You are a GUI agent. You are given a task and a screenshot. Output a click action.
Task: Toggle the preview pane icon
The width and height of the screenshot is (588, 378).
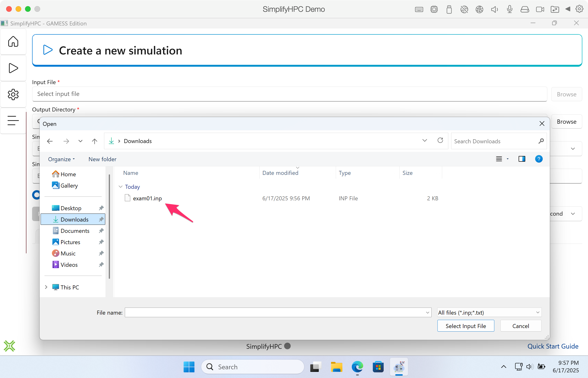pos(522,159)
